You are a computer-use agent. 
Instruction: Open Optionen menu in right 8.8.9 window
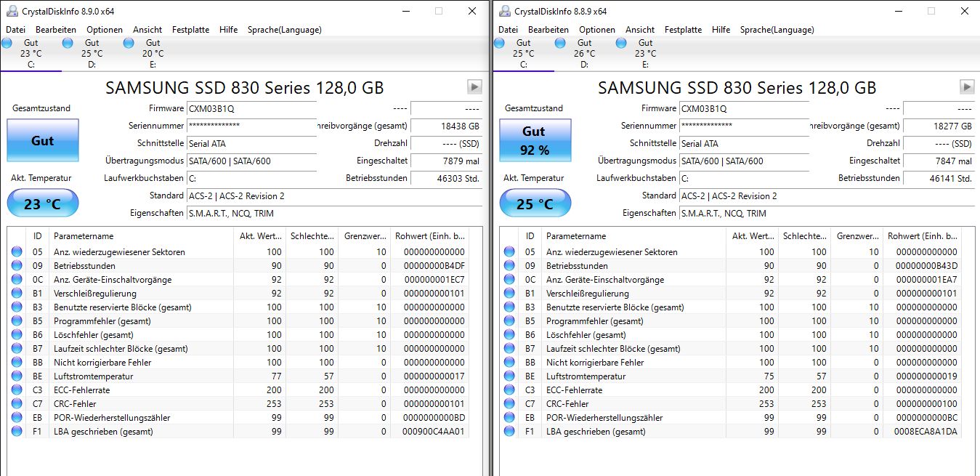click(x=597, y=30)
